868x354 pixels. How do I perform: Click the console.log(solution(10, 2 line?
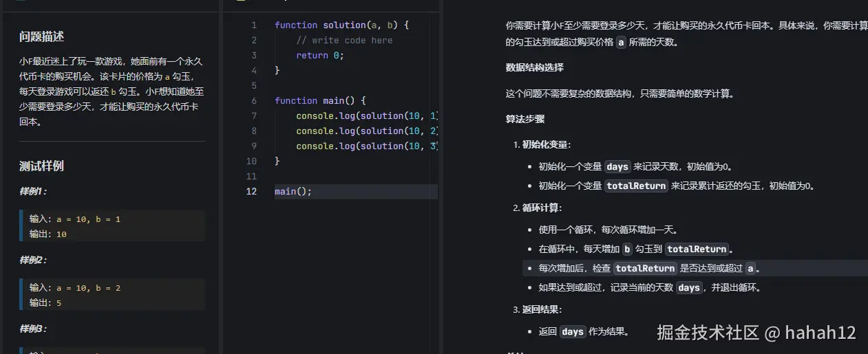point(366,131)
